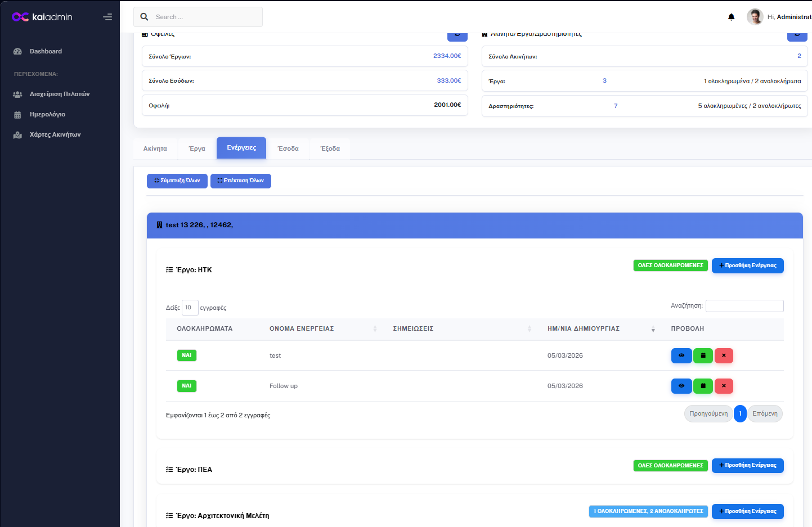Open the Ακίνητα tab
Viewport: 812px width, 527px height.
155,148
